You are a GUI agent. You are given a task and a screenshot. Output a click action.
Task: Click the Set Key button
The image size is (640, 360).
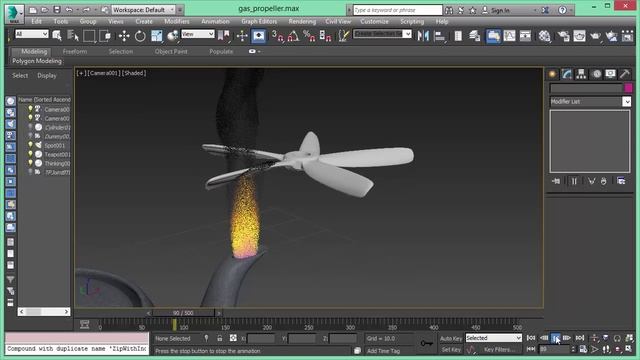coord(451,350)
